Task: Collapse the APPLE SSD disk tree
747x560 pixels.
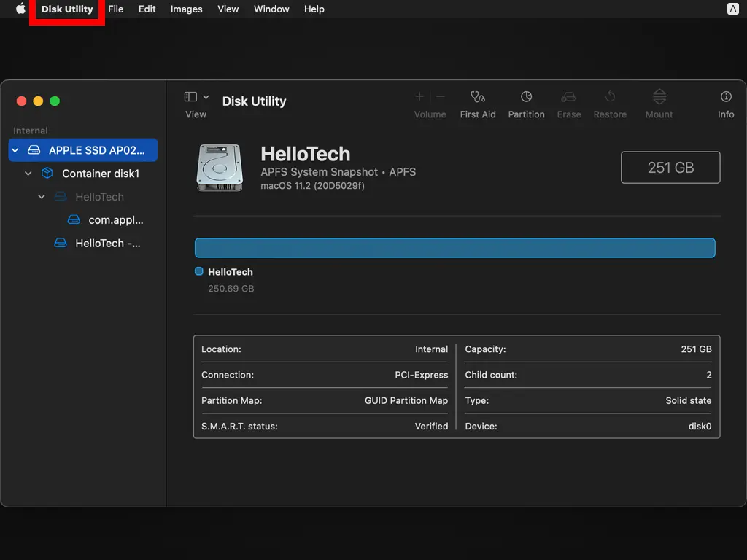Action: [15, 150]
